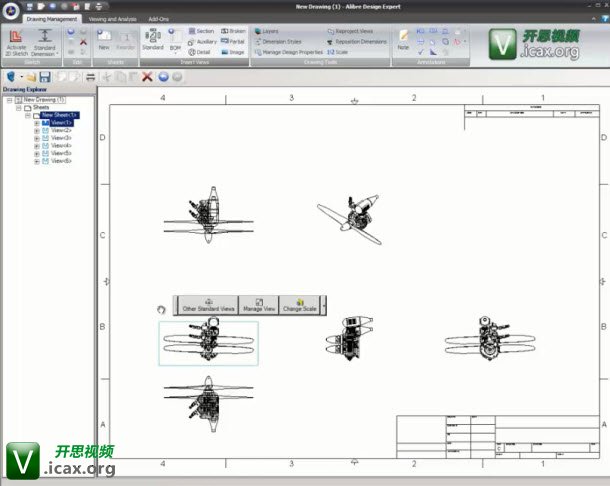The image size is (610, 486).
Task: Expand View<1> in Drawing Explorer
Action: click(37, 123)
